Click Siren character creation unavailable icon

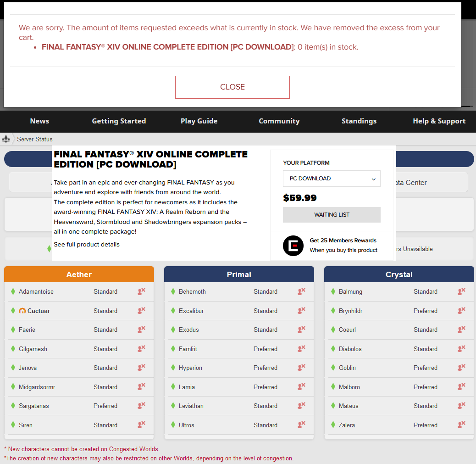(141, 425)
